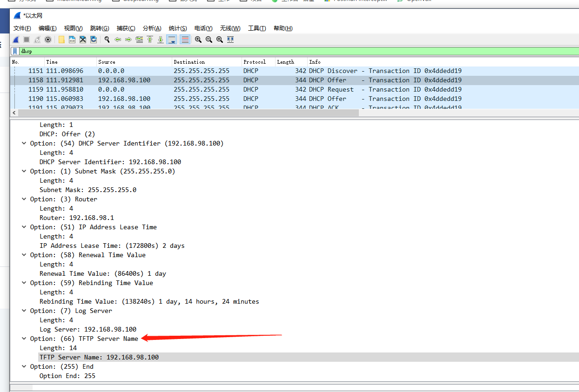Reset text to normal size
The image size is (579, 392).
(220, 40)
